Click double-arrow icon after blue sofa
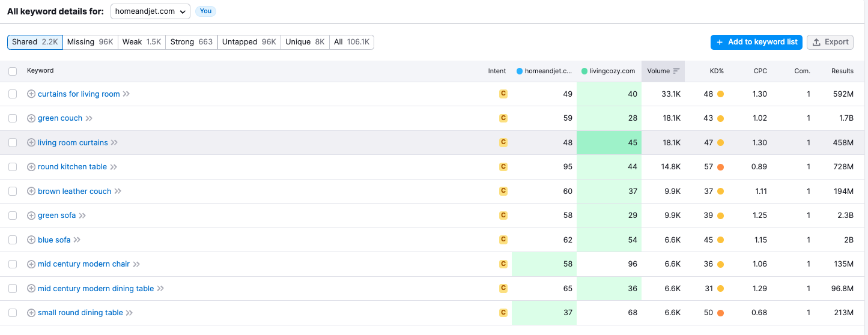Viewport: 868px width, 335px height. 77,240
